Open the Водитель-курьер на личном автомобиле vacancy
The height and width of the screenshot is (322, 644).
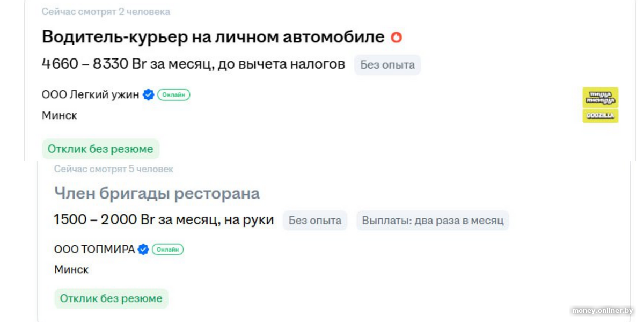(x=213, y=37)
